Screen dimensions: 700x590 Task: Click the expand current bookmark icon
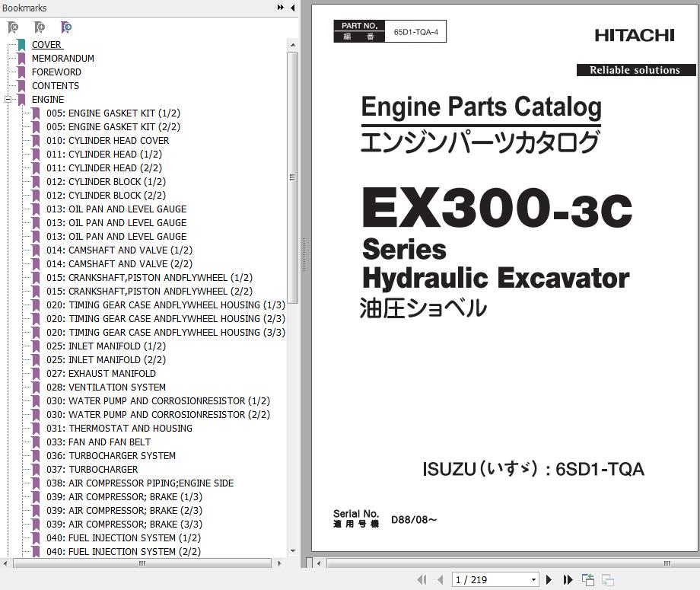(x=66, y=27)
